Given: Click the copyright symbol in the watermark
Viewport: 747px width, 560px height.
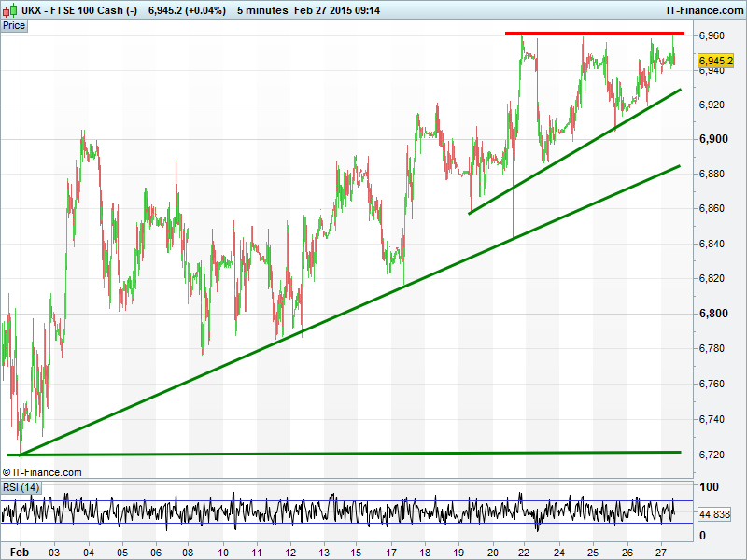Looking at the screenshot, I should pyautogui.click(x=7, y=472).
